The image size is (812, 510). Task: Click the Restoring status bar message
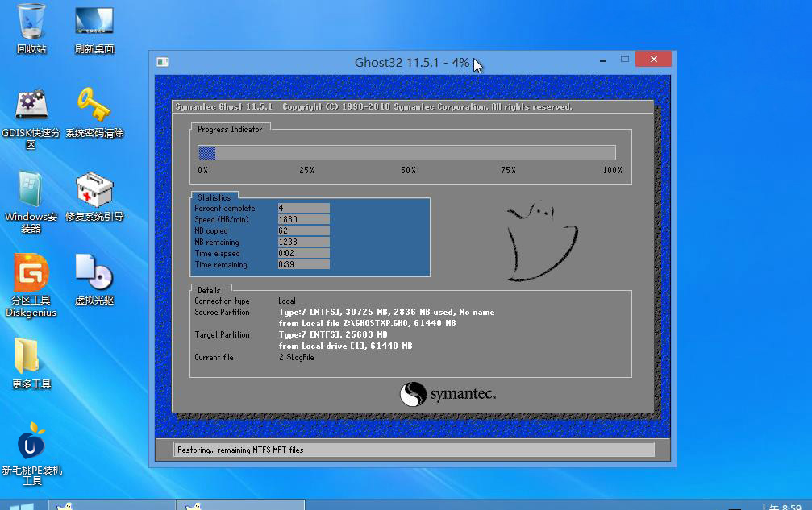click(x=240, y=450)
